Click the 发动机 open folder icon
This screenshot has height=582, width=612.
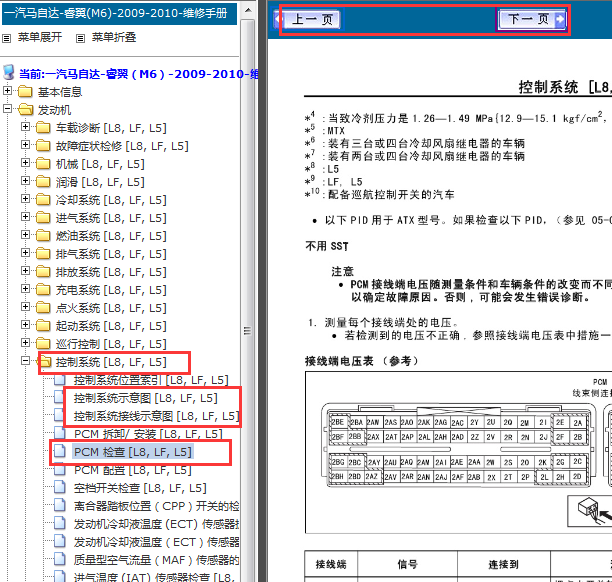tap(25, 110)
